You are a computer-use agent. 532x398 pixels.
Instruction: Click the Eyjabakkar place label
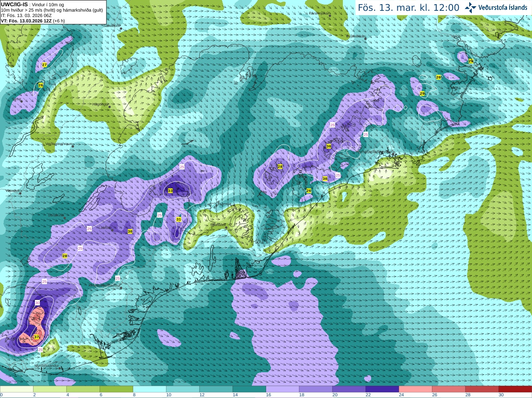pyautogui.click(x=356, y=36)
